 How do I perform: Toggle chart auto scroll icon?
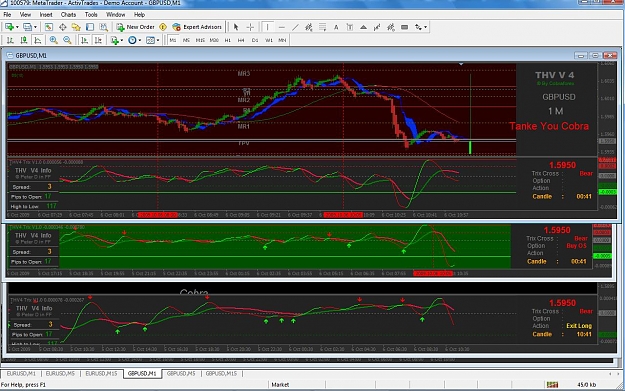point(84,40)
